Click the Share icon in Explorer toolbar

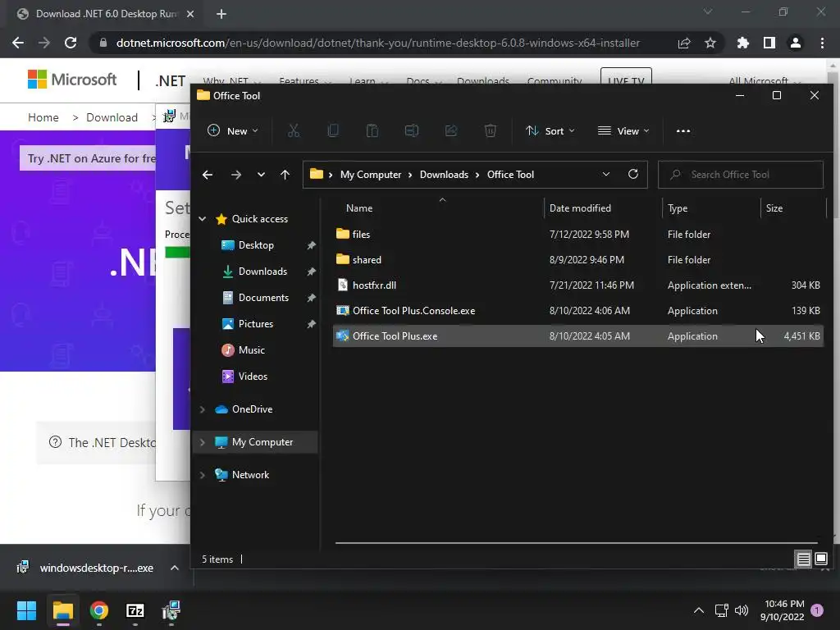coord(451,130)
